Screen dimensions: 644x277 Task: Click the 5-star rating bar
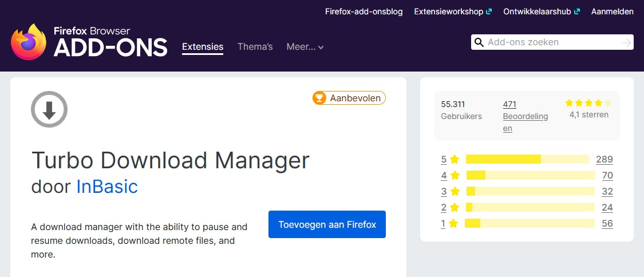point(527,159)
